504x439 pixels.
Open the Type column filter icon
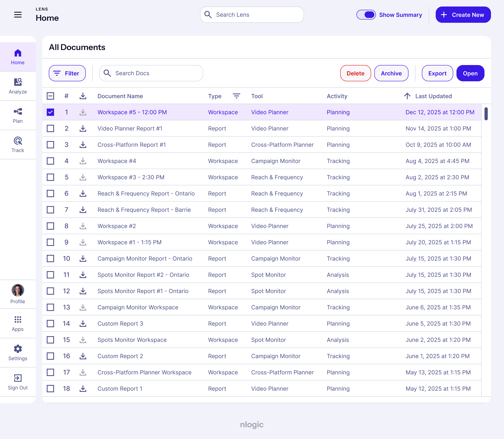pyautogui.click(x=236, y=96)
